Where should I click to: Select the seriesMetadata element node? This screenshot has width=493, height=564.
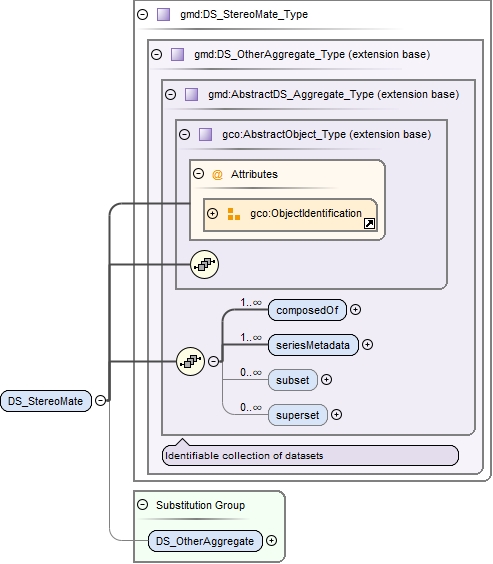tap(313, 345)
